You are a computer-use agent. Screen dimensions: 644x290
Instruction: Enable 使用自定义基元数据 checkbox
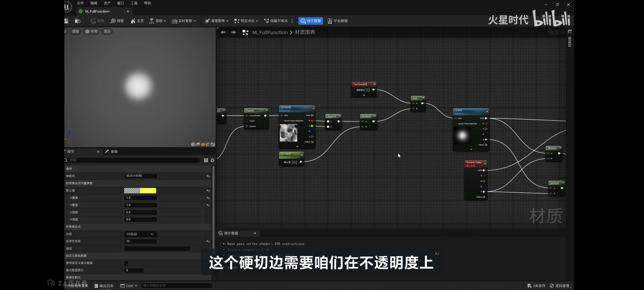[126, 263]
